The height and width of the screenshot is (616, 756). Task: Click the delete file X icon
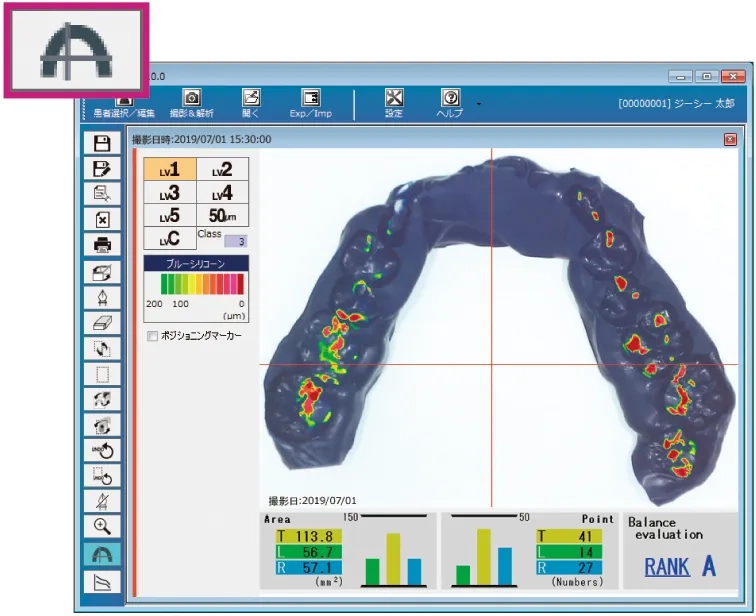tap(102, 219)
